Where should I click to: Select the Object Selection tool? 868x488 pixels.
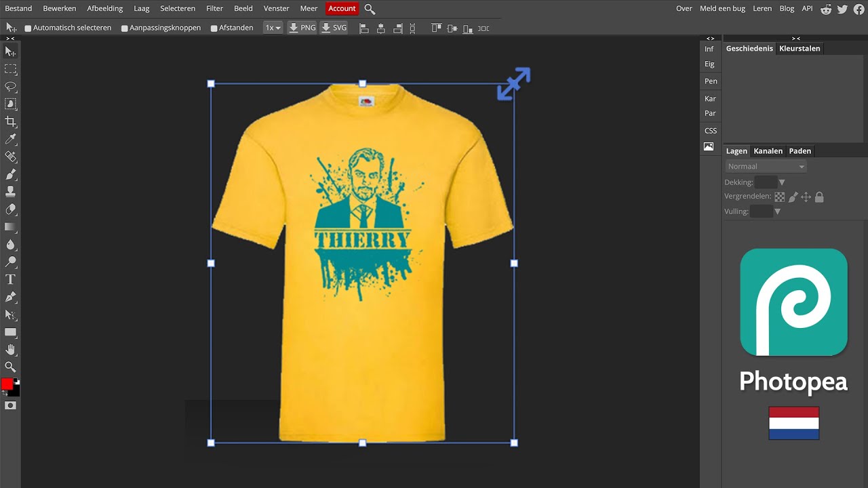tap(10, 104)
